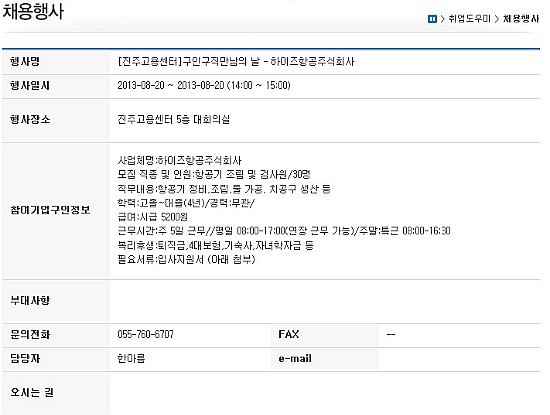Click the e-mail field label
550x415 pixels.
pos(295,359)
